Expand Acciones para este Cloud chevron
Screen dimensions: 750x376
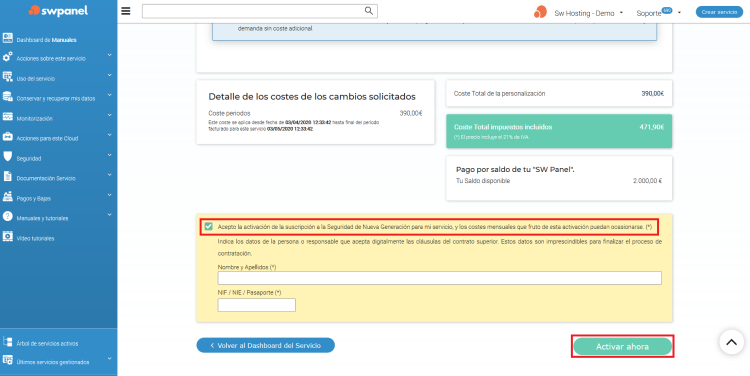(110, 135)
